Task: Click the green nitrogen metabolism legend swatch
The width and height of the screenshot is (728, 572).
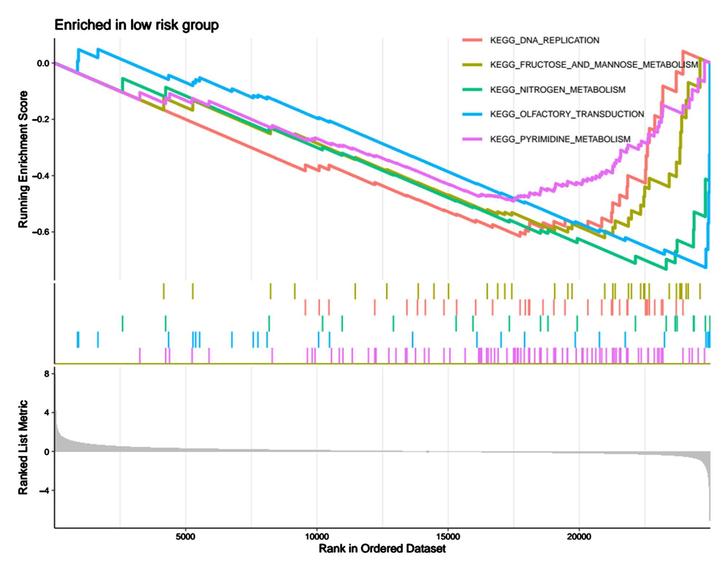Action: (472, 90)
